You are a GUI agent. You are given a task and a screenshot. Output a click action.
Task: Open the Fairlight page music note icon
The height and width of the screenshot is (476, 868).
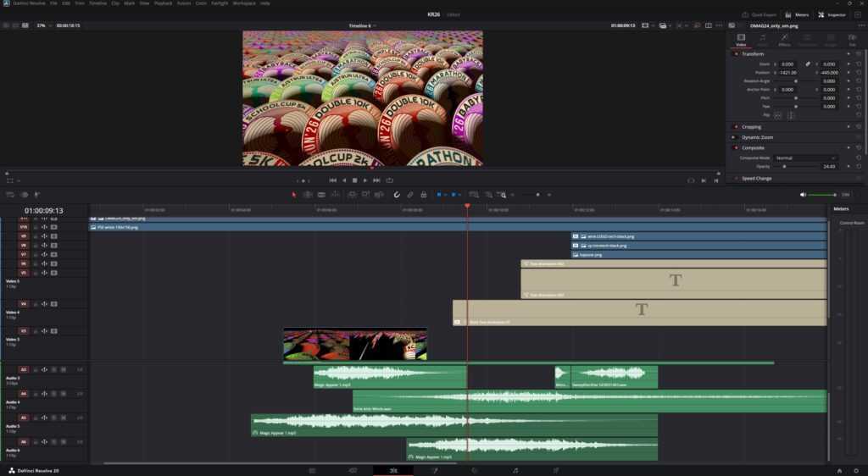(515, 470)
